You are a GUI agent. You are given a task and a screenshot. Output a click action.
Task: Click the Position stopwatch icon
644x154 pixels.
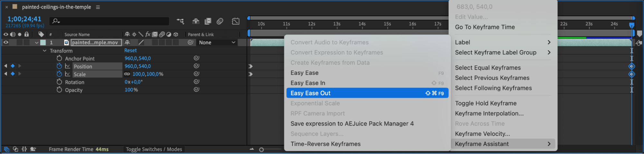[59, 66]
